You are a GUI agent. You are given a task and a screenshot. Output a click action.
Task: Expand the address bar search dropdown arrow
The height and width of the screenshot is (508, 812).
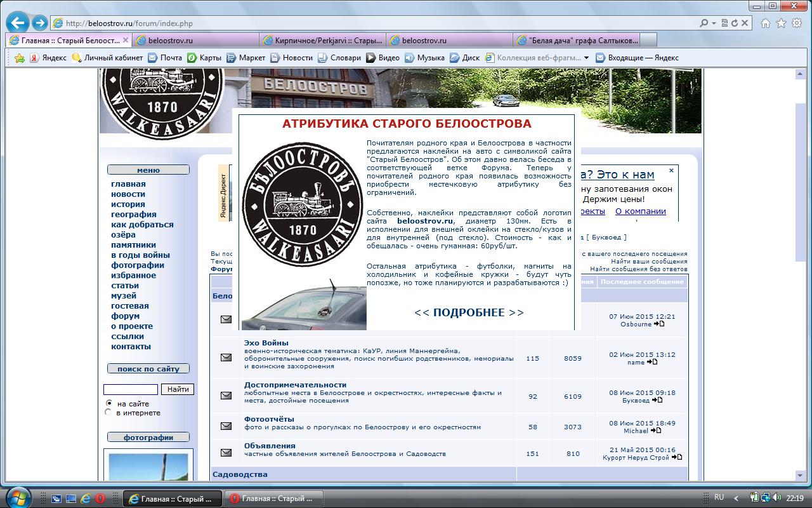(x=714, y=23)
